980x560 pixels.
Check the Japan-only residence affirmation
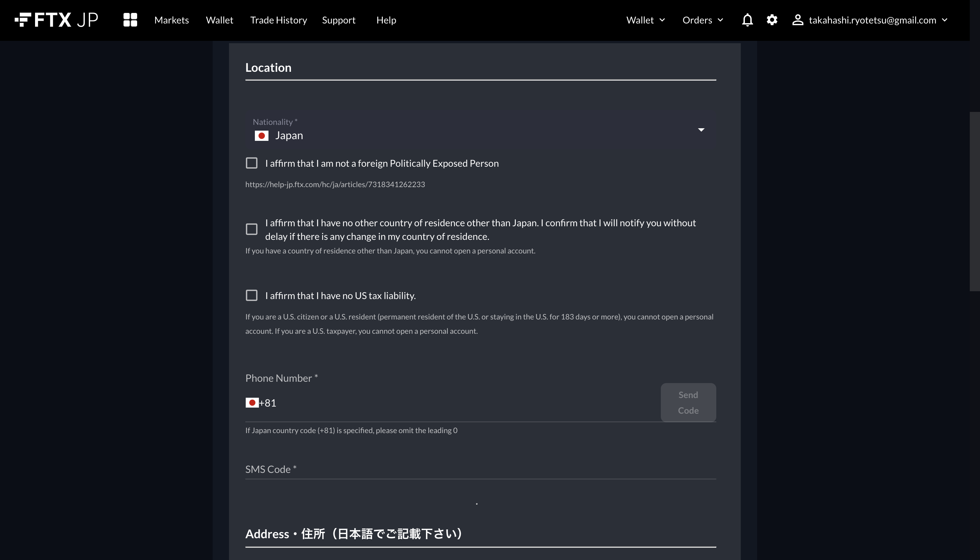pos(251,229)
